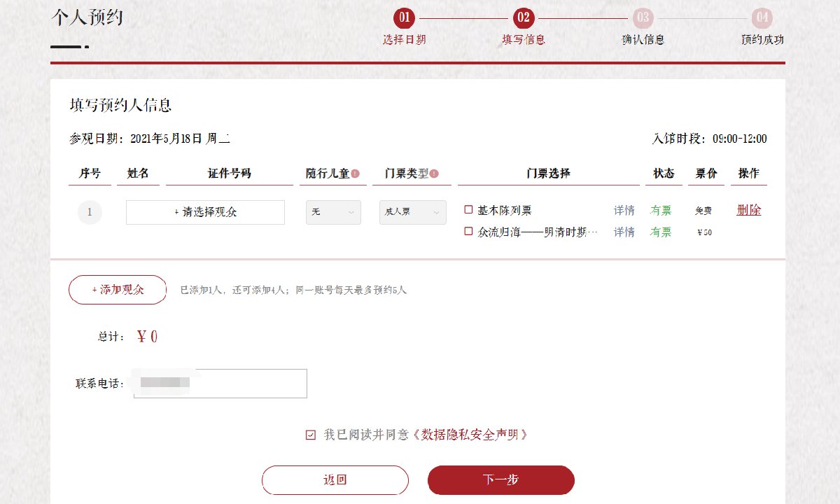840x504 pixels.
Task: Click the row number 1 badge
Action: [90, 212]
